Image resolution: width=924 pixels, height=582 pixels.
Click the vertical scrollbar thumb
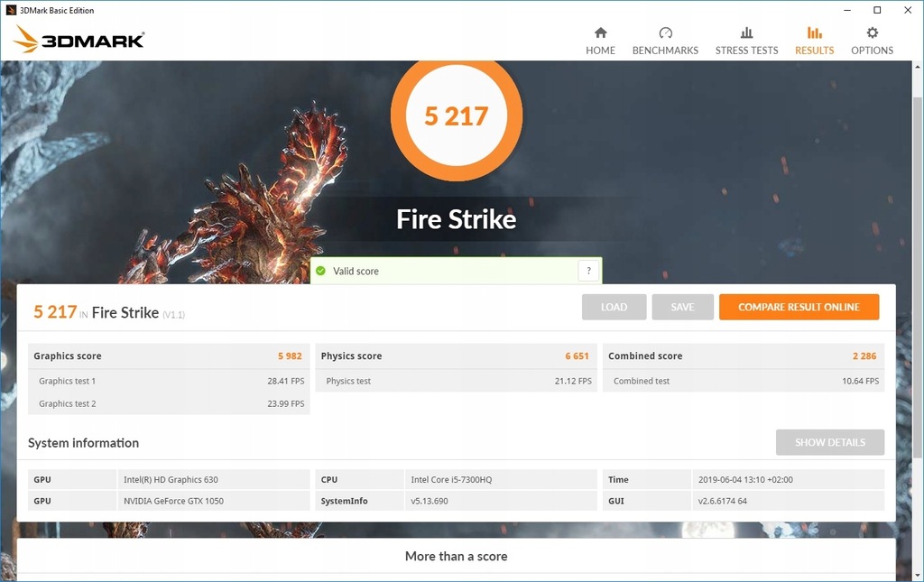click(918, 277)
